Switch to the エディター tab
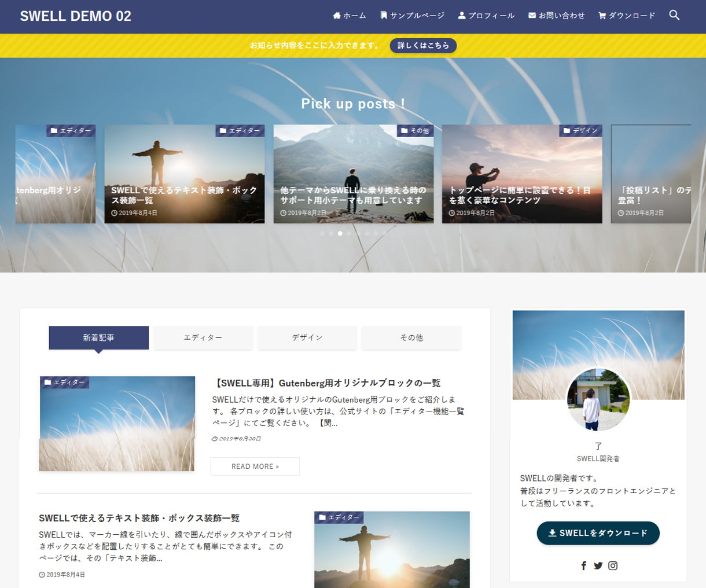706x588 pixels. (203, 337)
